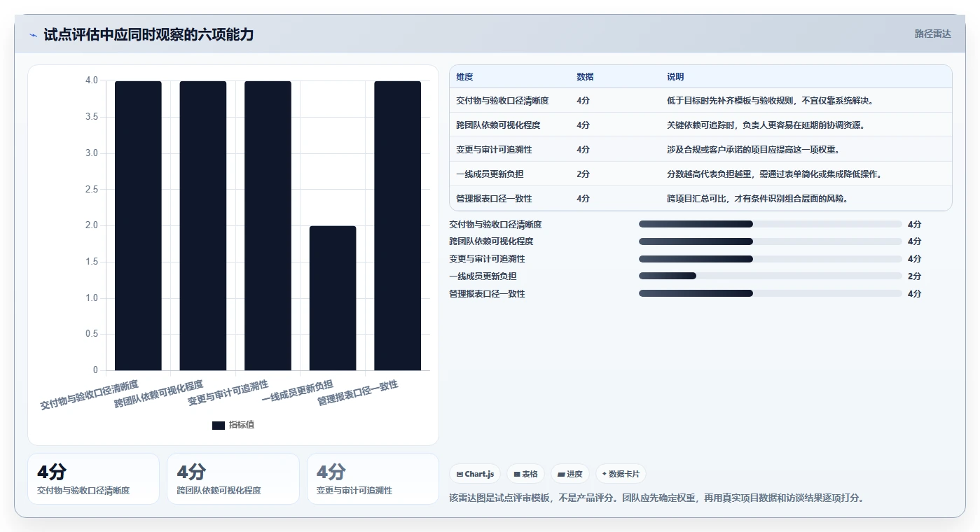Click table cell 跨团队依赖可视化程度
980x532 pixels.
pos(498,125)
